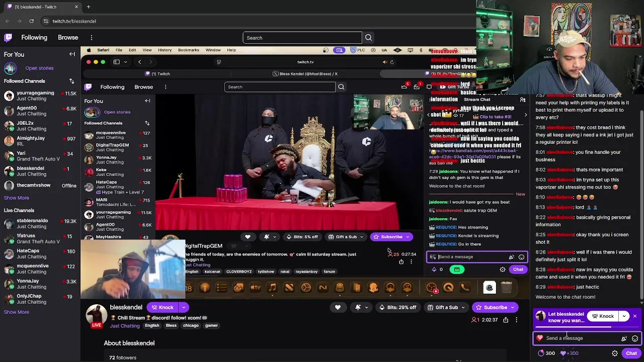Toggle notification bell in the streamed page
The image size is (644, 362).
tap(267, 237)
